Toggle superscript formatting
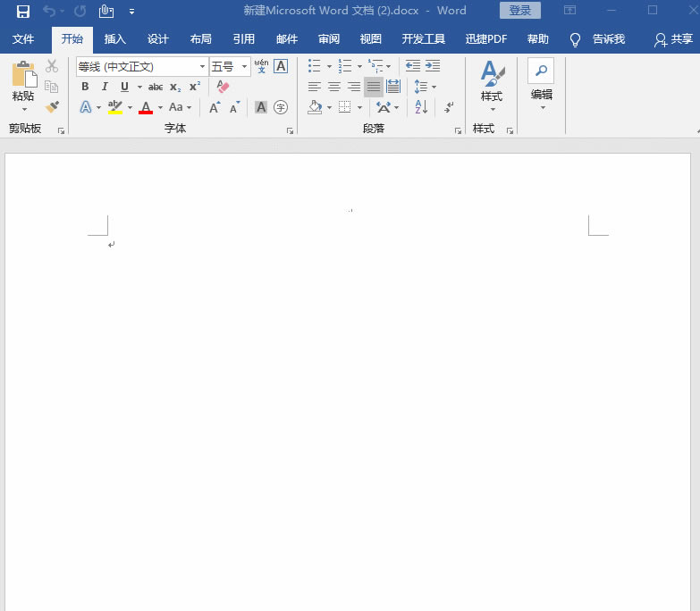700x611 pixels. 195,87
